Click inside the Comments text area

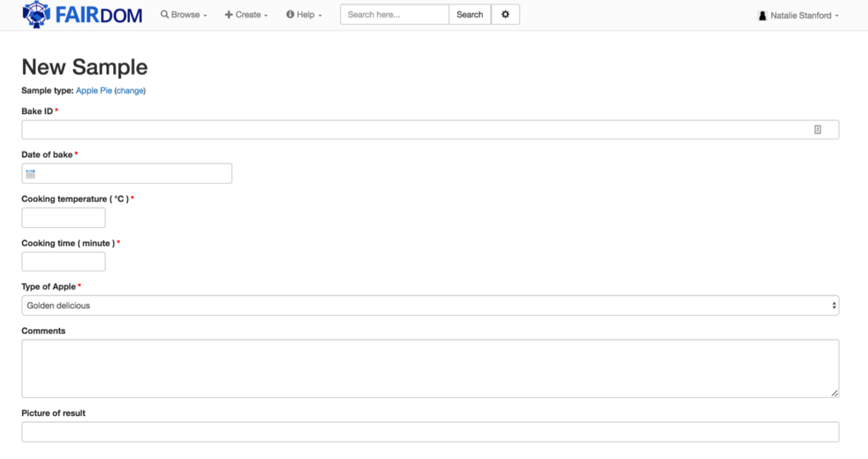pos(430,368)
